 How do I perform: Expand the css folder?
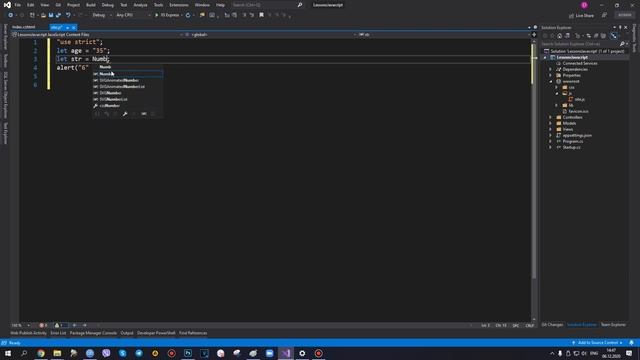click(x=557, y=87)
